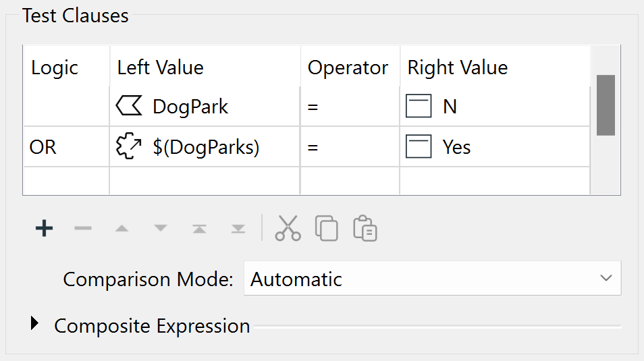This screenshot has width=644, height=361.
Task: Click the operator cell in the $(DogParks) row
Action: [x=350, y=146]
